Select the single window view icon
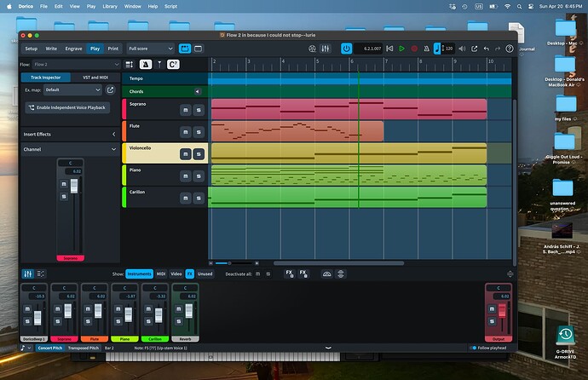Viewport: 588px width, 380px height. [198, 49]
